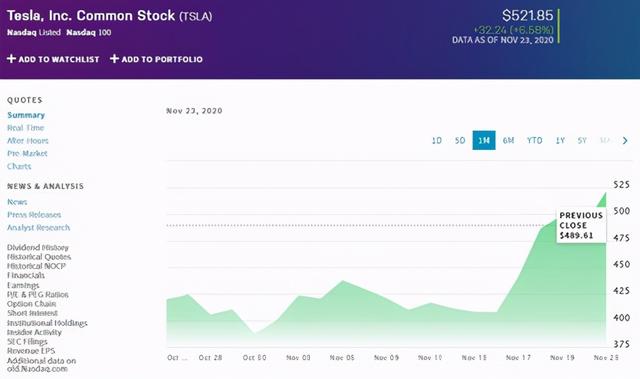This screenshot has height=379, width=640.
Task: Open the Pre-Market link
Action: pos(27,153)
